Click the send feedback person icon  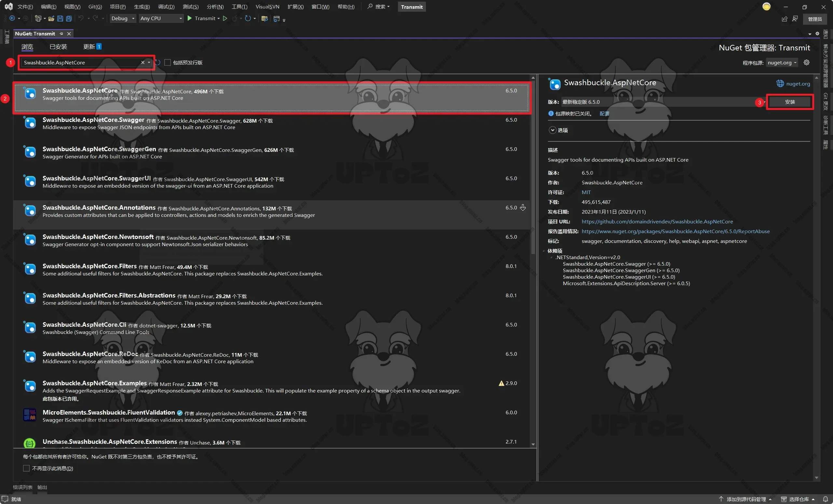795,19
